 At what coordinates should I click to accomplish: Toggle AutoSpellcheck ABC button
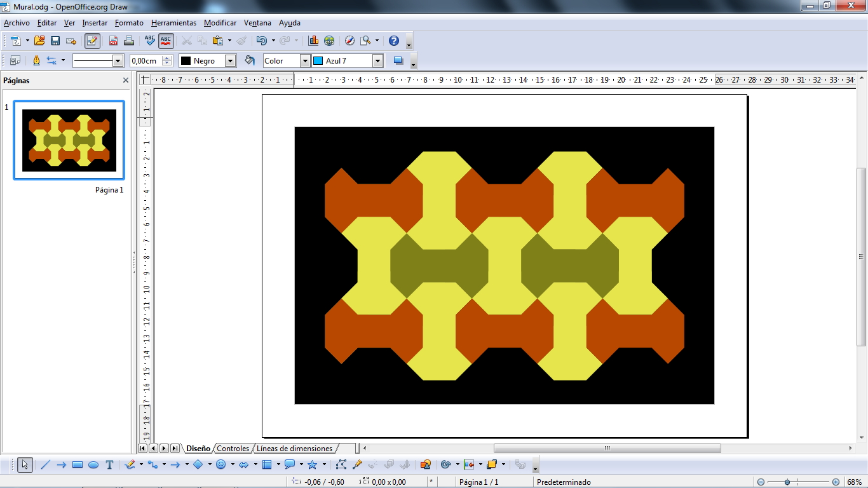166,41
